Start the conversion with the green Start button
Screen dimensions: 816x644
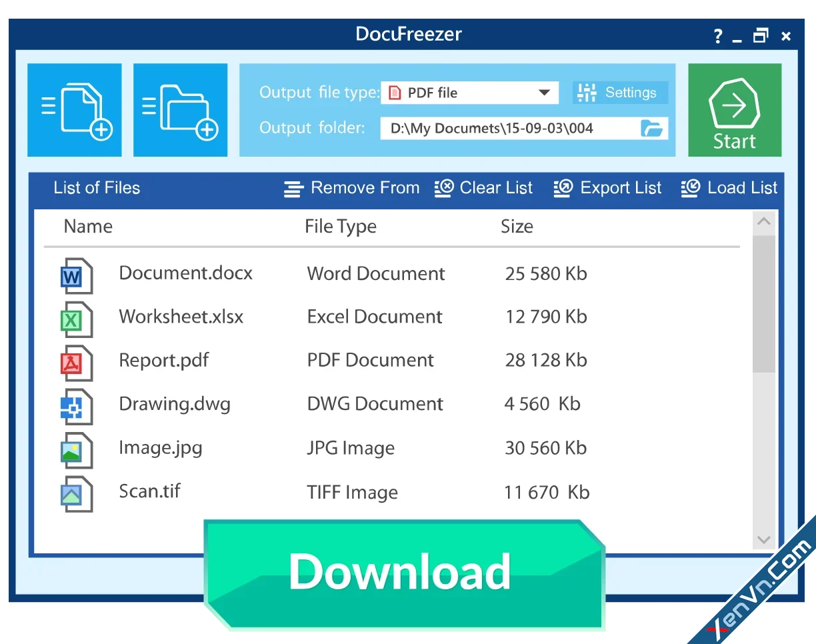735,110
